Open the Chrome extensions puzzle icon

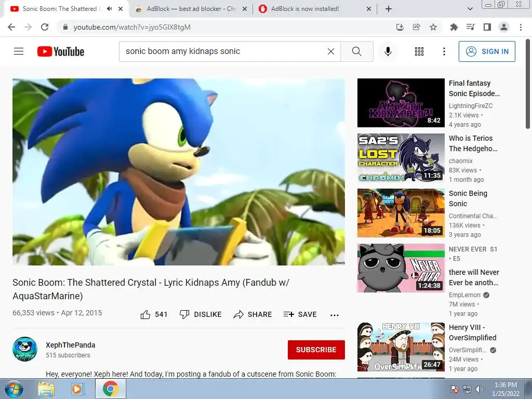tap(454, 27)
